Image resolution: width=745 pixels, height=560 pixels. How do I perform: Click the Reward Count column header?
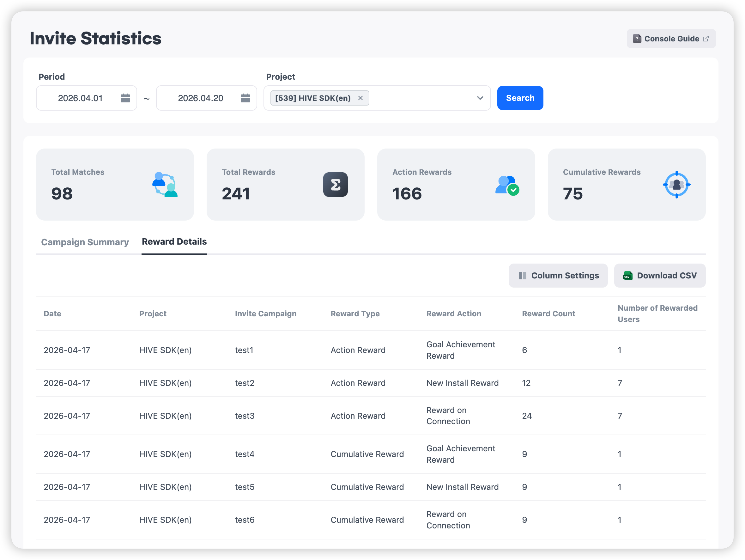point(548,314)
